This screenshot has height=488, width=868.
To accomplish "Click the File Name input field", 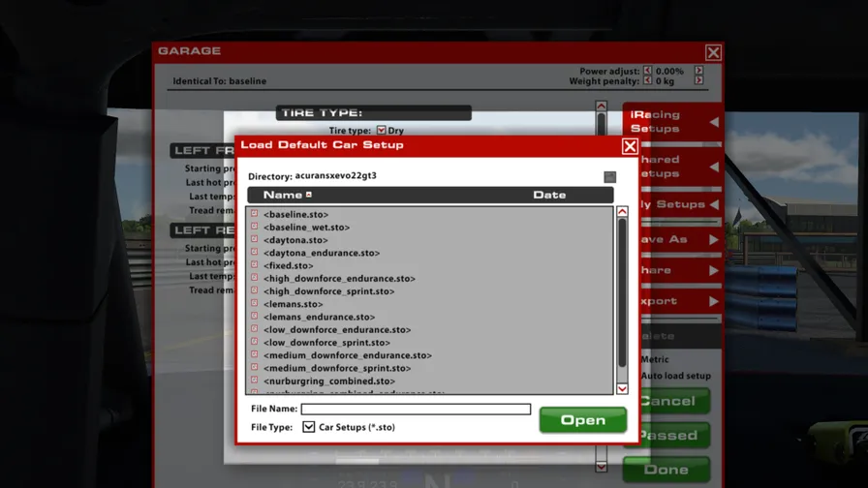I will coord(416,409).
